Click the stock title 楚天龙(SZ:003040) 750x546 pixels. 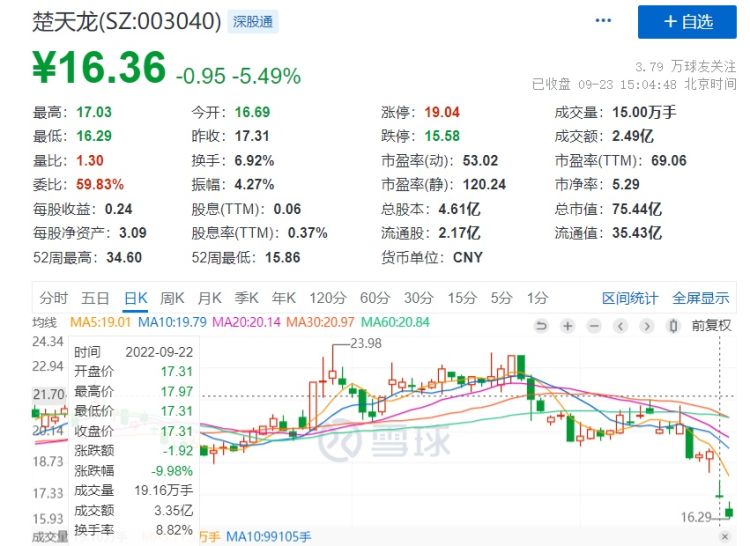click(x=127, y=22)
